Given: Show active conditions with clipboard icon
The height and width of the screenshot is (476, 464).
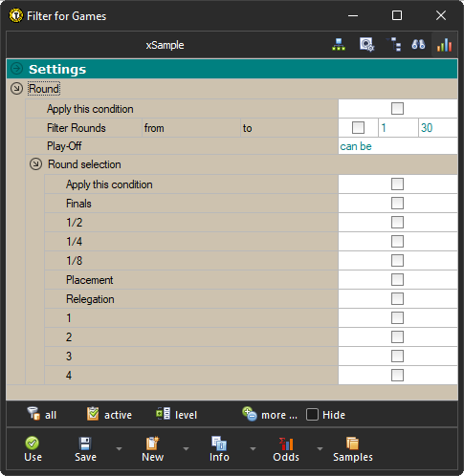Looking at the screenshot, I should [x=93, y=414].
